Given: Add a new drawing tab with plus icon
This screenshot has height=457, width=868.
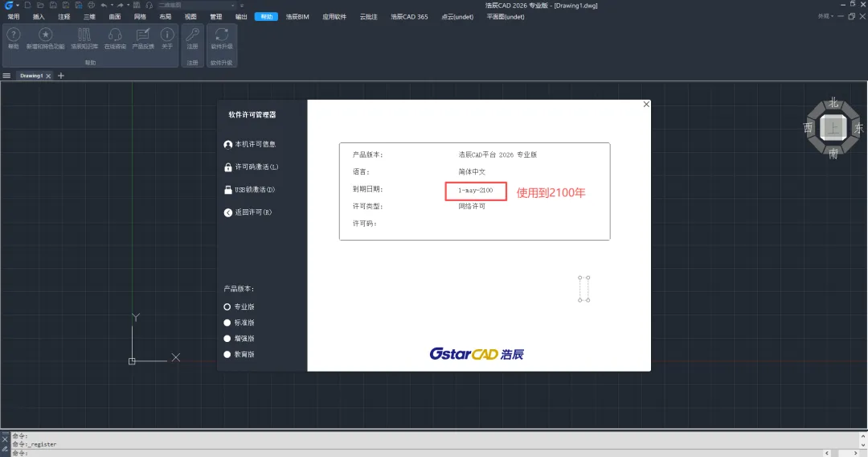Looking at the screenshot, I should coord(61,76).
